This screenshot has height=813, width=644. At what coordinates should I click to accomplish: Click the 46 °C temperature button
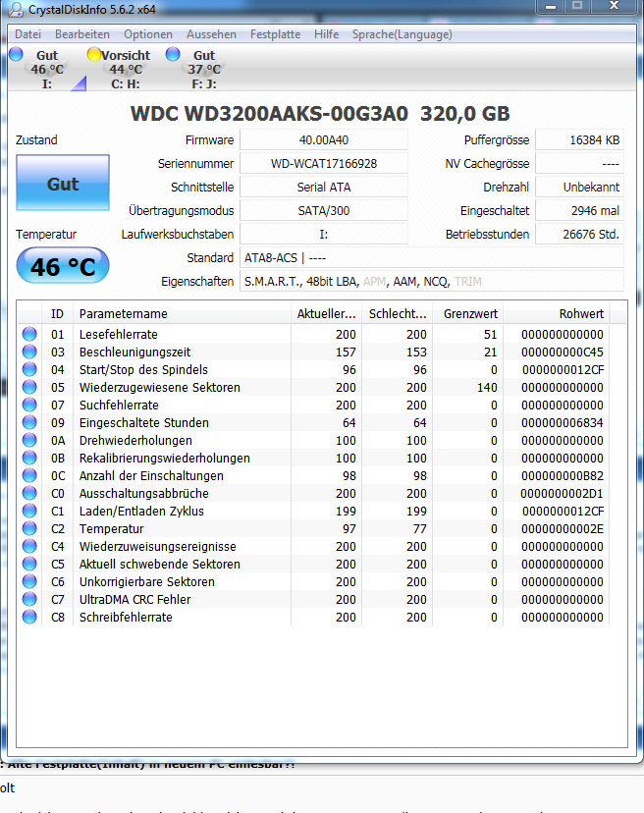point(63,266)
